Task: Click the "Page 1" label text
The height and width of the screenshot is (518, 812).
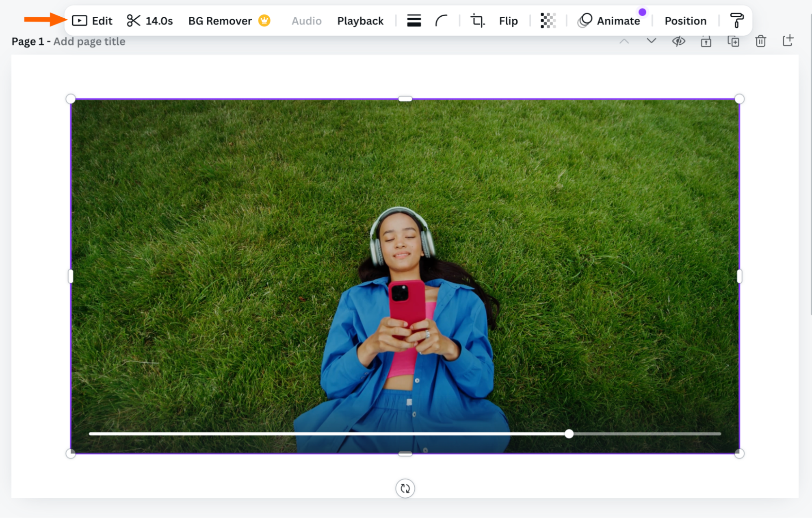Action: (28, 41)
